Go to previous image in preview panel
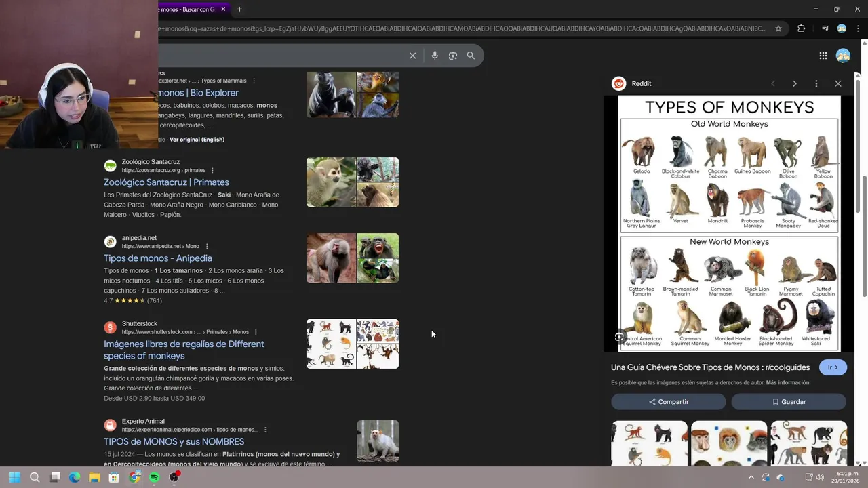 click(x=773, y=83)
